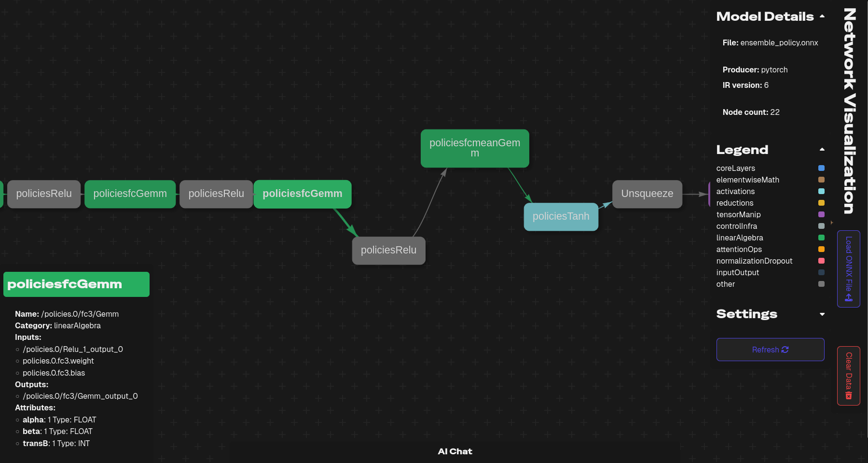Click the attentionOps orange legend swatch
The height and width of the screenshot is (463, 868).
(x=821, y=249)
